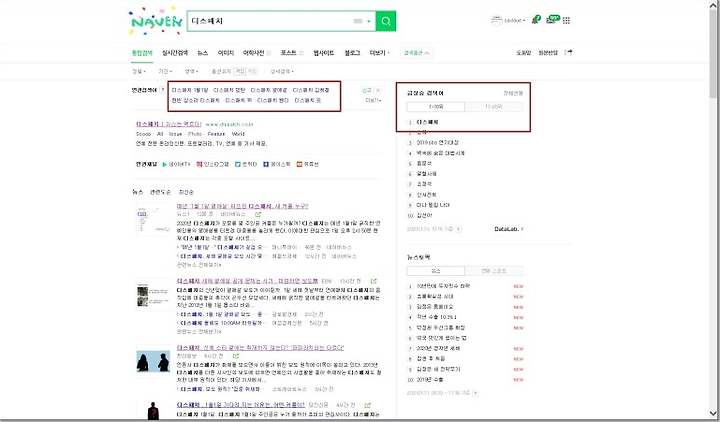Click the green search magnifier button
The image size is (720, 422).
coord(386,21)
